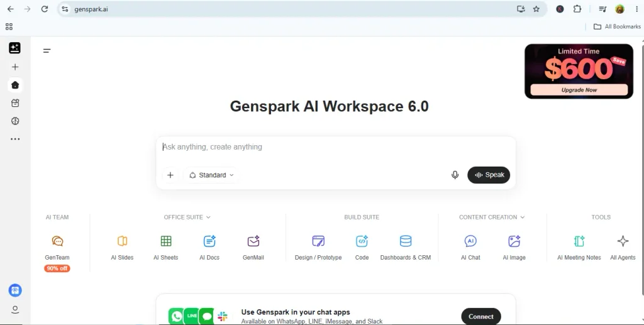Open user profile icon at sidebar bottom
This screenshot has width=644, height=325.
pos(15,309)
